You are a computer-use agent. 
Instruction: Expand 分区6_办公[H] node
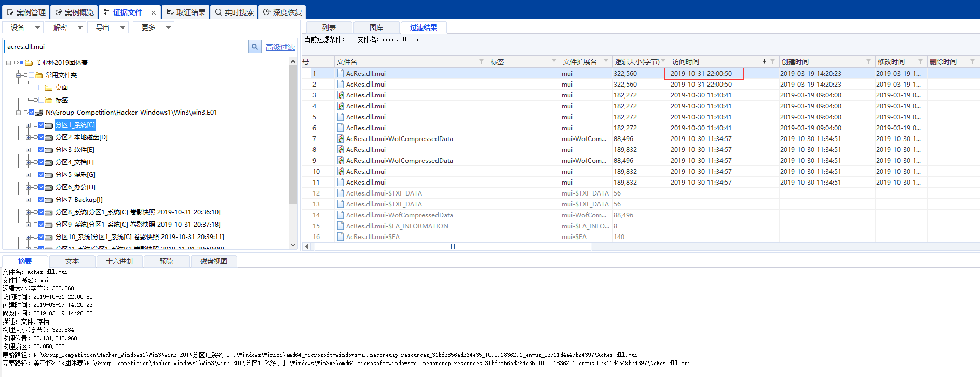point(28,187)
